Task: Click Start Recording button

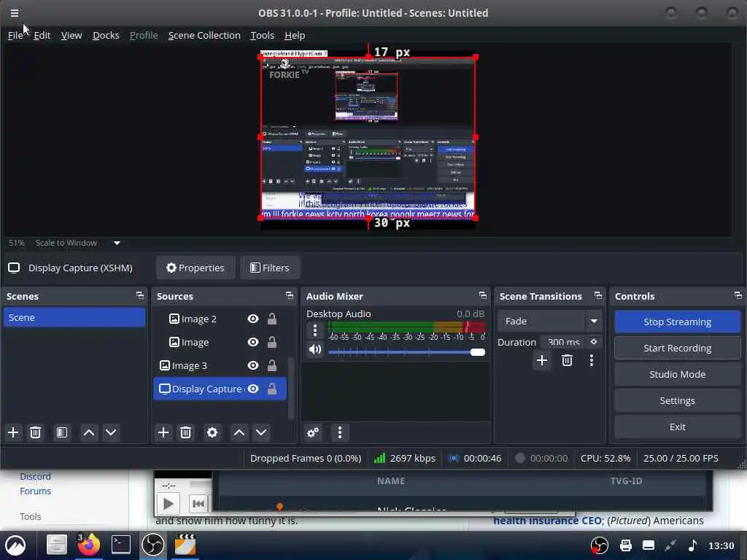Action: click(x=677, y=348)
